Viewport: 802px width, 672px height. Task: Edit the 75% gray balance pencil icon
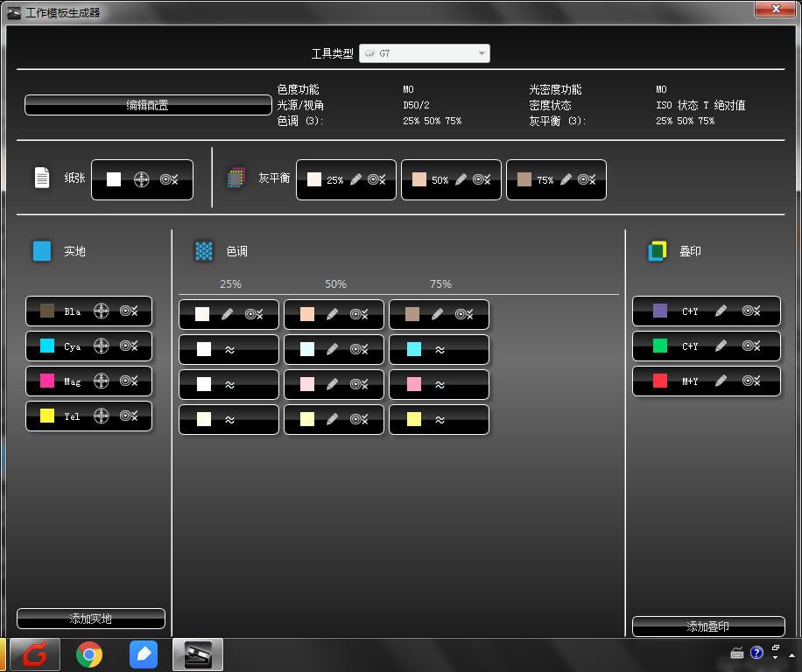click(x=566, y=179)
